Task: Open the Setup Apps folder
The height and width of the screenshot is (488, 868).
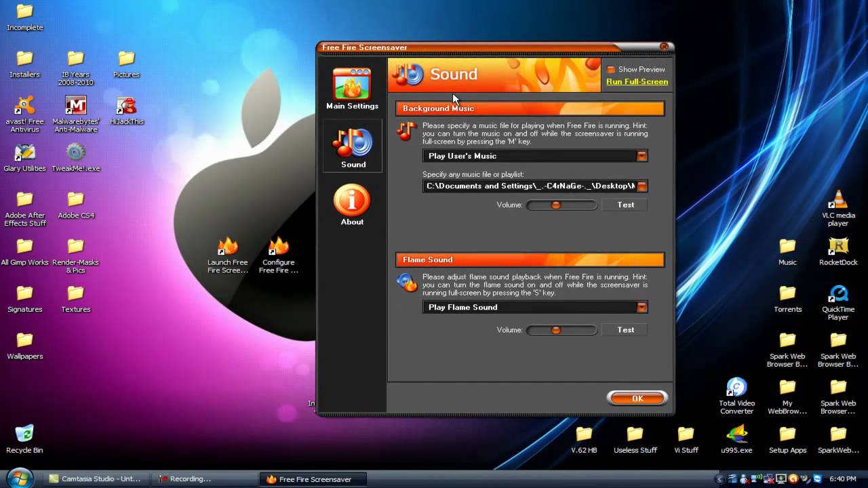Action: point(787,439)
